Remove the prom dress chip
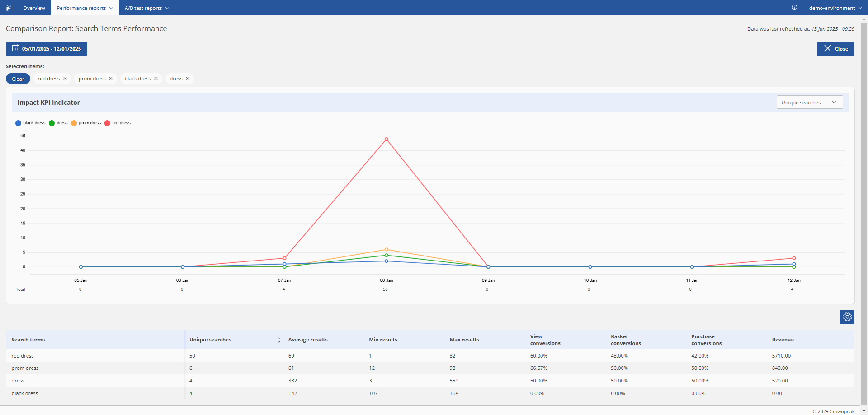The image size is (868, 415). click(111, 79)
